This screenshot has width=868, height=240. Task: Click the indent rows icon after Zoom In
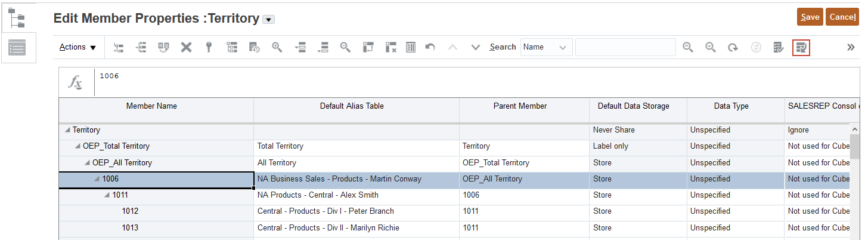coord(300,47)
